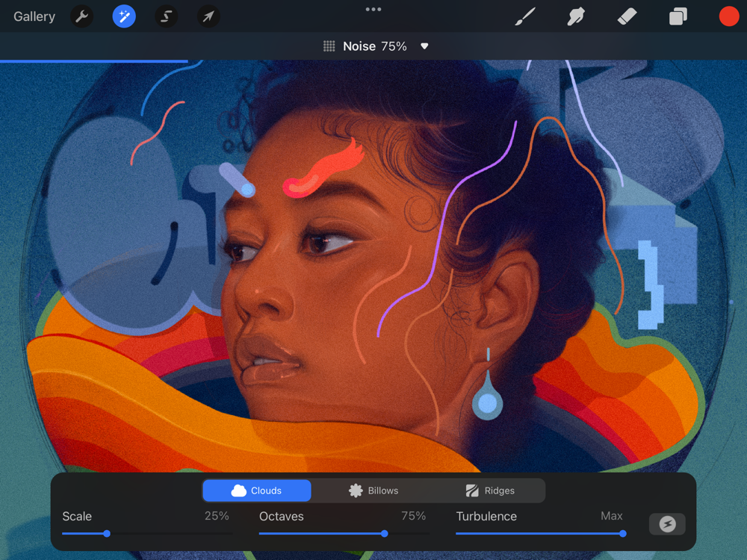This screenshot has width=747, height=560.
Task: Select the Selection S-shaped tool
Action: coord(167,16)
